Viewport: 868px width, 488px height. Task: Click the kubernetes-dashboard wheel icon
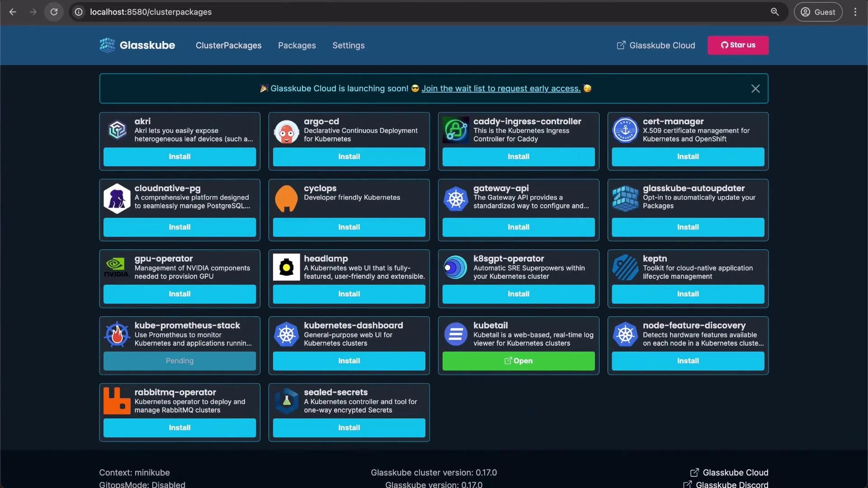(x=286, y=334)
